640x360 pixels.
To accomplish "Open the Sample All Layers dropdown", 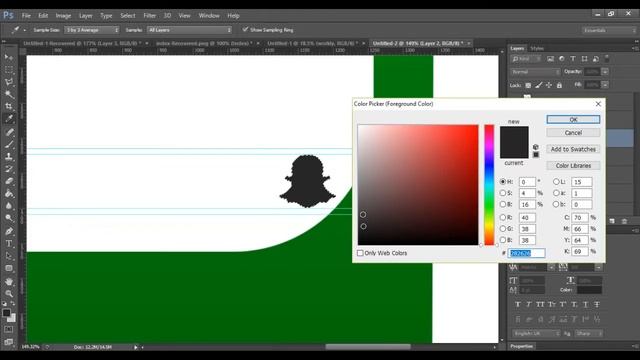I will 189,30.
